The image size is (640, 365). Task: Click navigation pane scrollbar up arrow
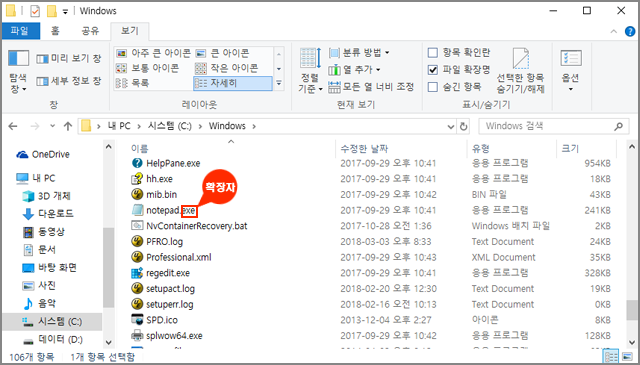[109, 147]
